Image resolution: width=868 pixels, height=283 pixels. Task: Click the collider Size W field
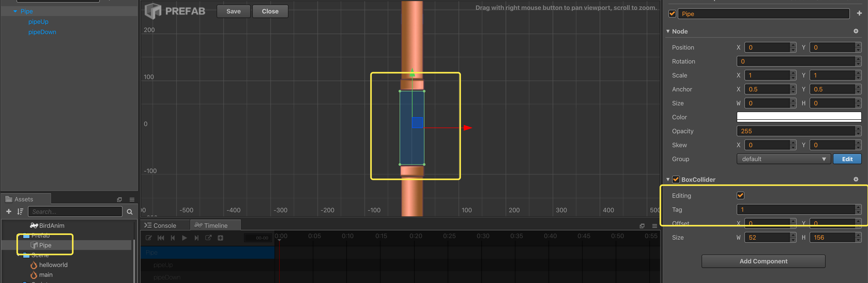coord(767,237)
